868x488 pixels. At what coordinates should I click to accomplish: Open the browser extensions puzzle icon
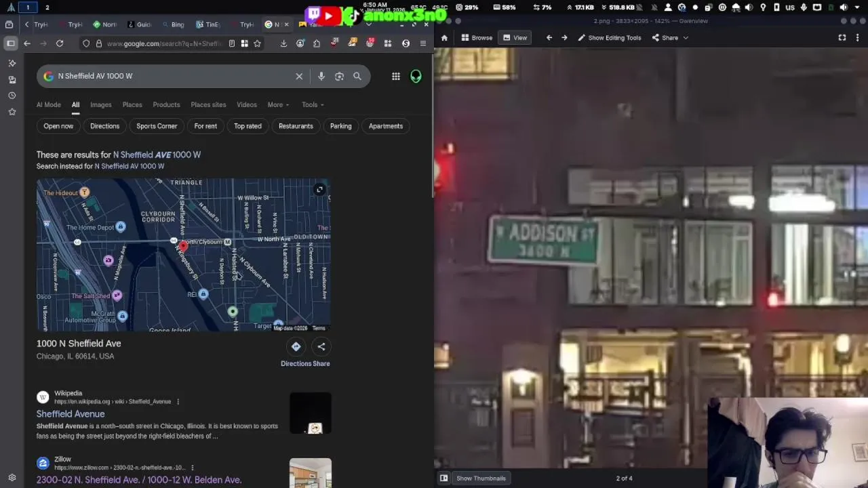(x=317, y=43)
